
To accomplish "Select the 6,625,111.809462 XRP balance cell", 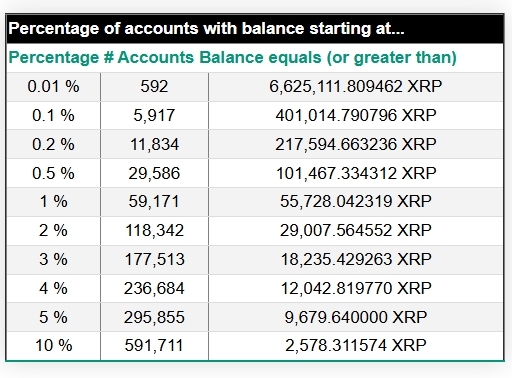I will (x=356, y=87).
